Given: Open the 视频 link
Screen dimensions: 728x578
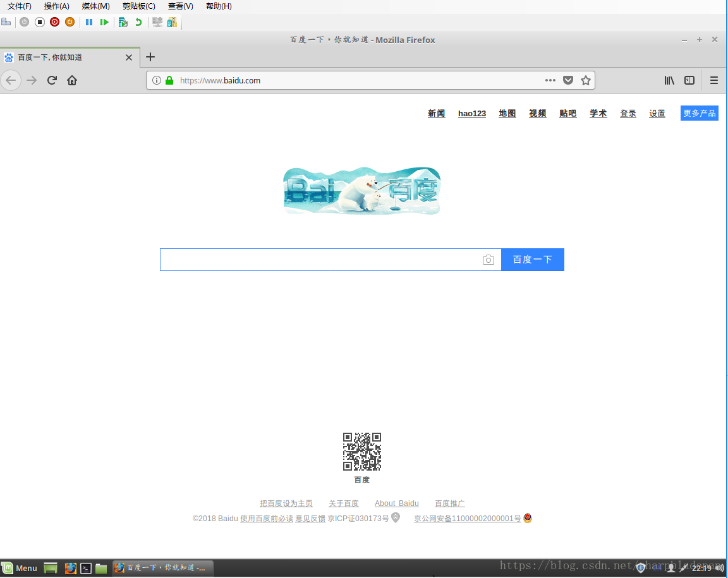Looking at the screenshot, I should 538,113.
